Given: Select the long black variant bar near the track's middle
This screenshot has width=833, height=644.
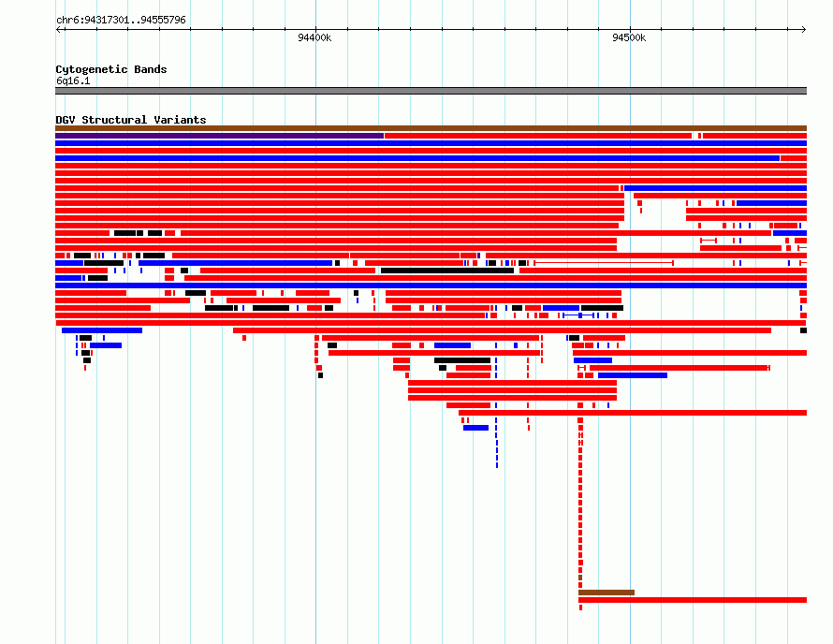Looking at the screenshot, I should [x=447, y=271].
